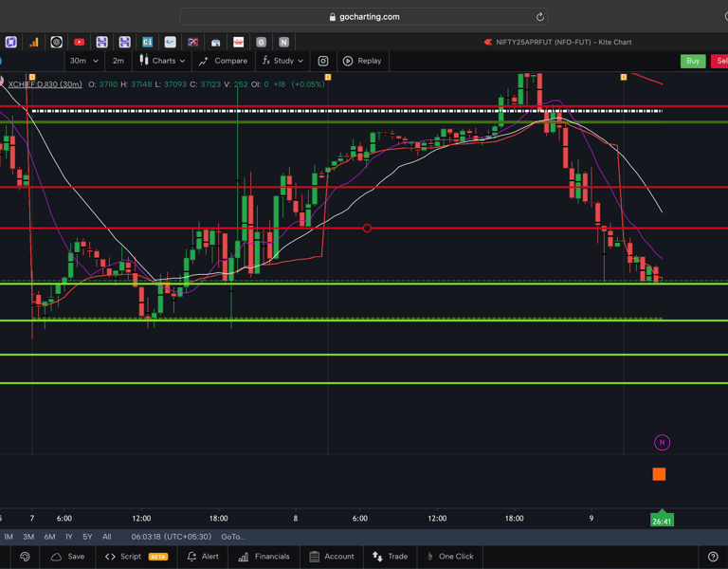This screenshot has height=569, width=728.
Task: Click the YouTube bookmark icon
Action: click(79, 43)
